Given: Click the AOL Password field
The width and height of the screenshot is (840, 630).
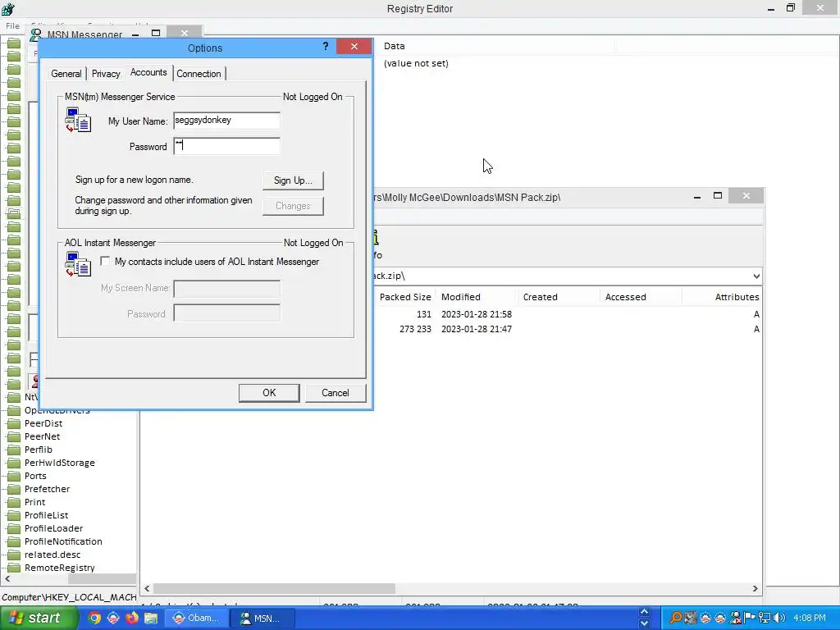Looking at the screenshot, I should [226, 313].
